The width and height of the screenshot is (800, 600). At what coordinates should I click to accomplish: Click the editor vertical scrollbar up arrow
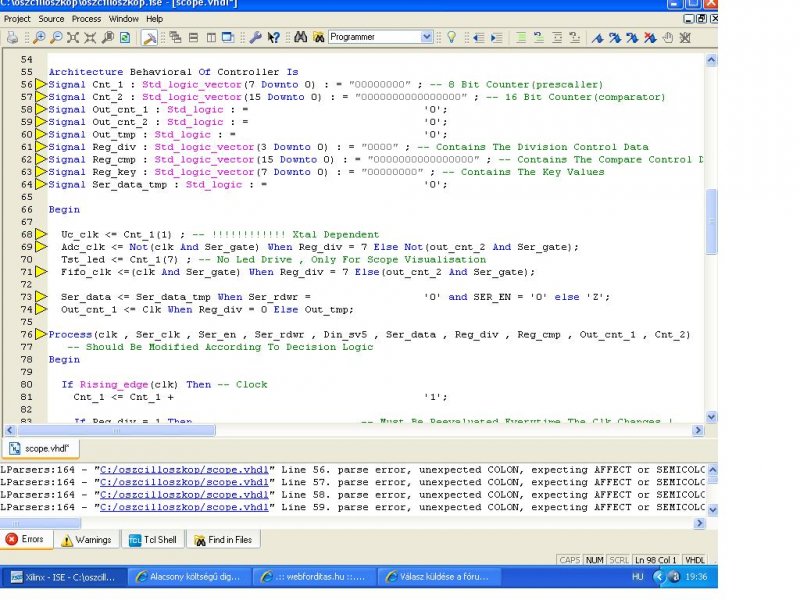[x=711, y=60]
